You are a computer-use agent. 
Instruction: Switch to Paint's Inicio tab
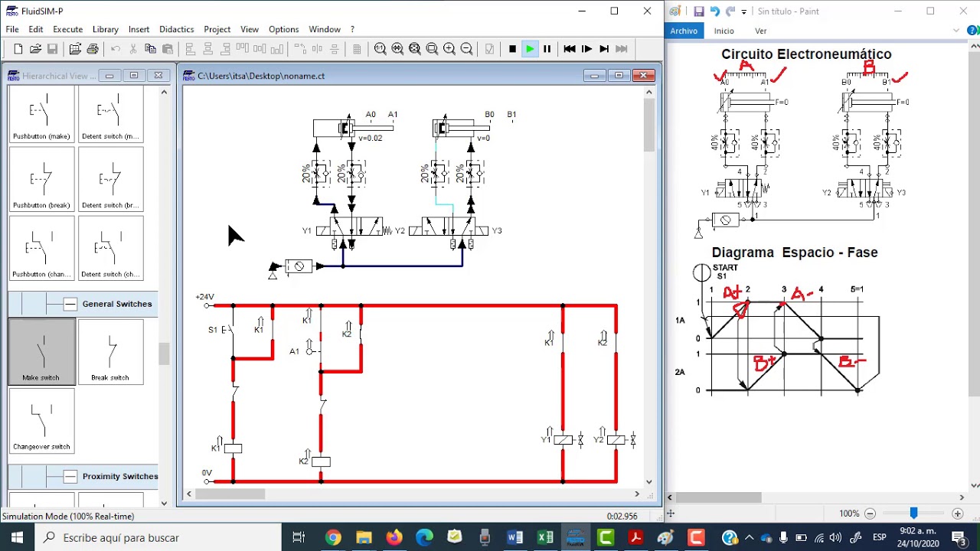point(724,31)
